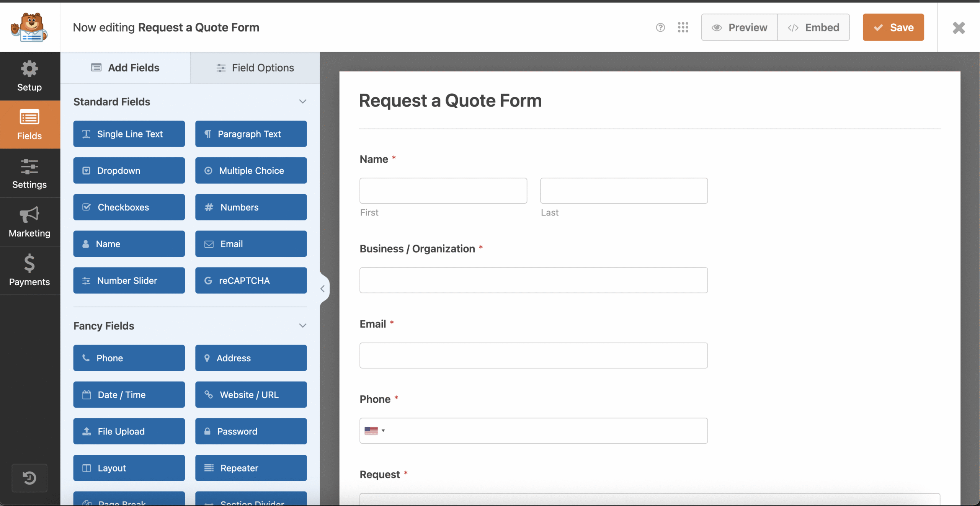This screenshot has width=980, height=506.
Task: Click the 'Now editing Request a Quote Form' heading
Action: pos(166,28)
